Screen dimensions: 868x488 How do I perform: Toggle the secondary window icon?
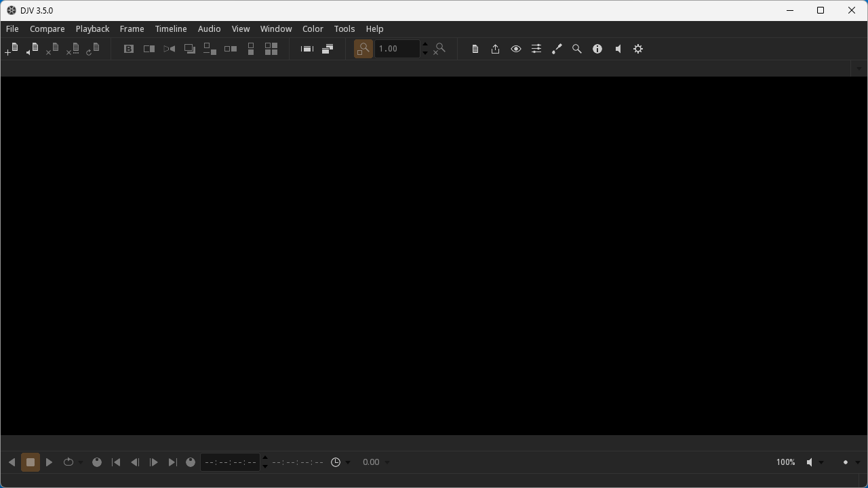click(328, 49)
